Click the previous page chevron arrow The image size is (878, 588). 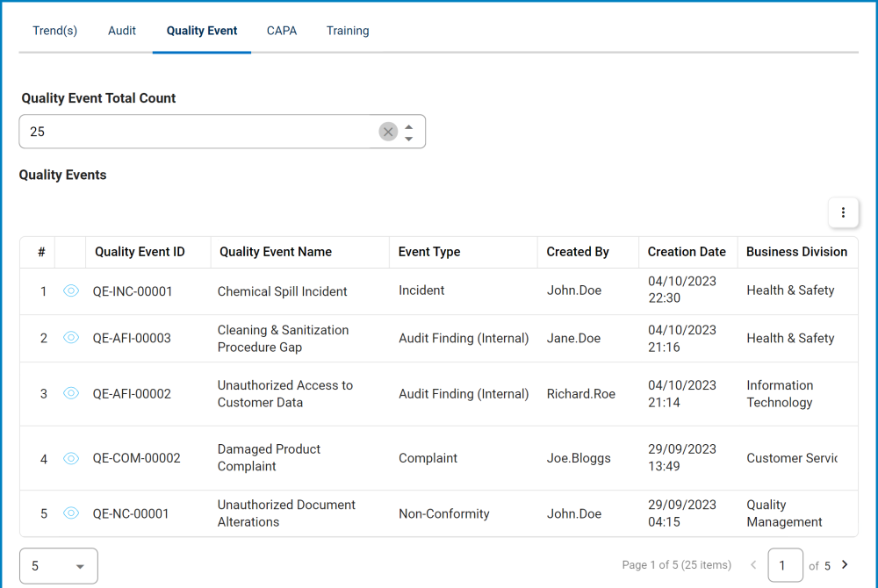(x=753, y=565)
